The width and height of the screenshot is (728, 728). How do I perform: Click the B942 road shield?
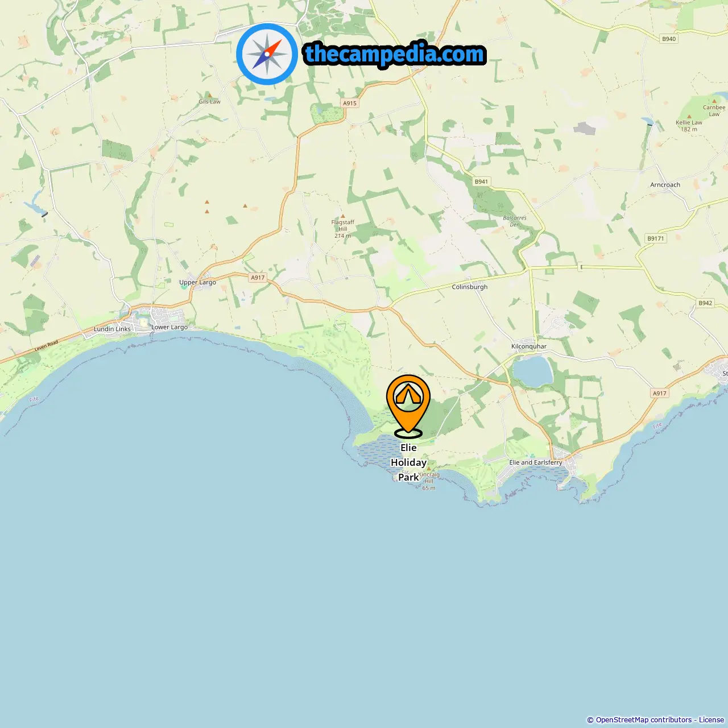705,303
